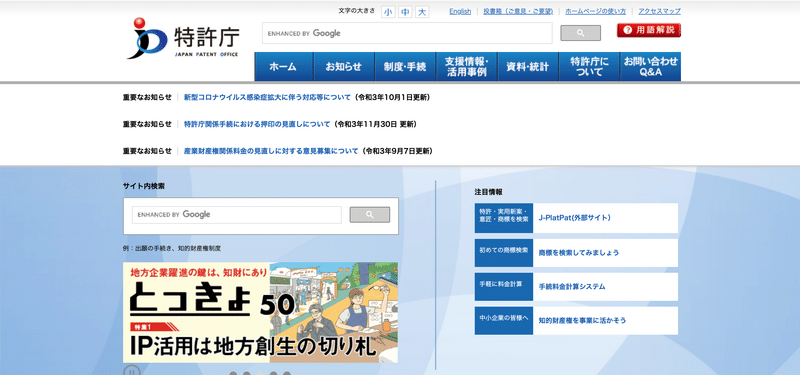Set text size to small (小)
Image resolution: width=800 pixels, height=375 pixels.
(388, 12)
